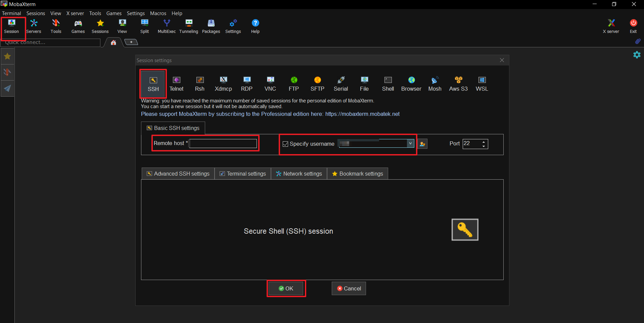The width and height of the screenshot is (644, 323).
Task: Select the RDP session type
Action: [246, 84]
